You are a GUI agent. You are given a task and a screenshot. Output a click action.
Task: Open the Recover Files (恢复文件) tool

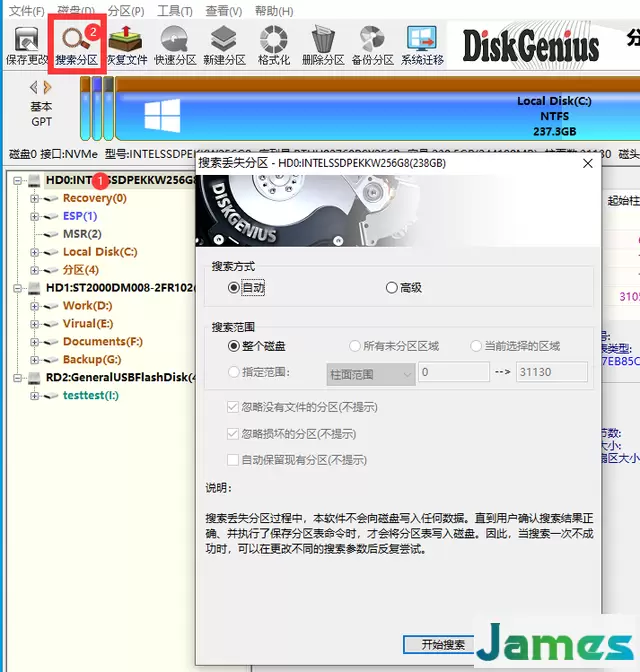coord(126,45)
